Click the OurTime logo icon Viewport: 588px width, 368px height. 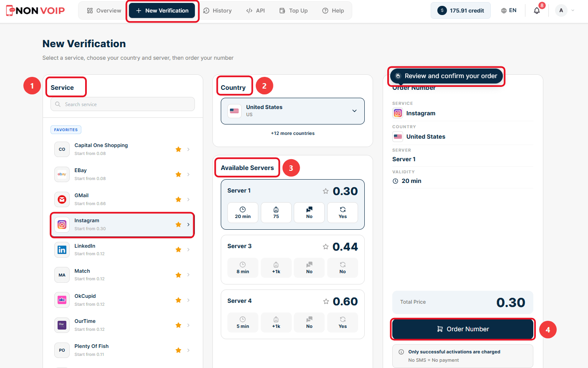[x=62, y=325]
